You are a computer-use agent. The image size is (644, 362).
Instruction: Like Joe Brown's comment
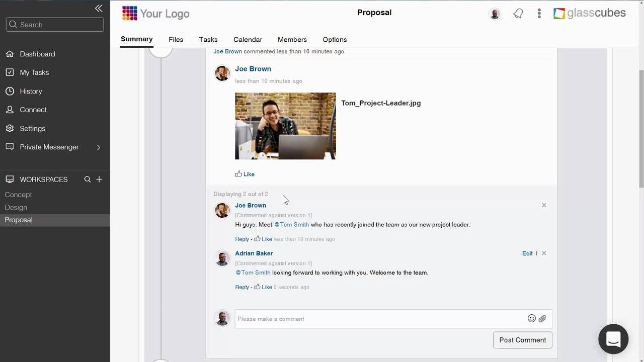263,239
